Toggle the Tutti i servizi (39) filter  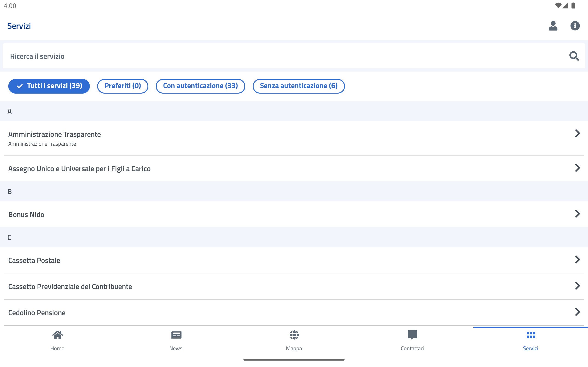click(x=49, y=86)
